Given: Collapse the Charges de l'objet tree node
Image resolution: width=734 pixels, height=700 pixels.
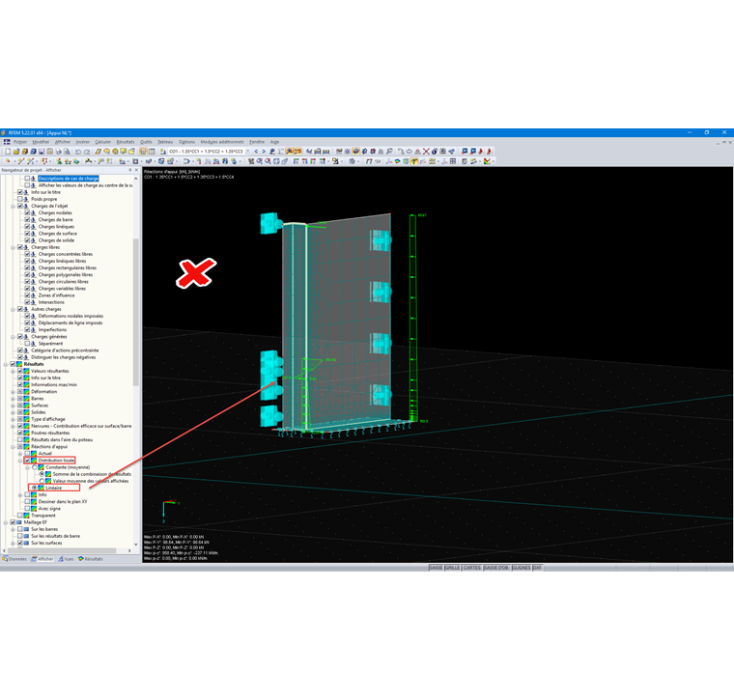Looking at the screenshot, I should (14, 206).
